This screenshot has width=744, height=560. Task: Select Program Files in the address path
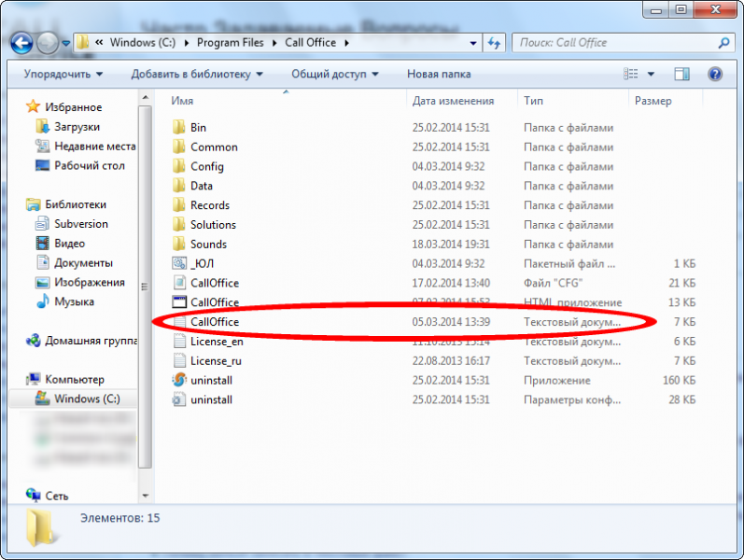pos(231,43)
